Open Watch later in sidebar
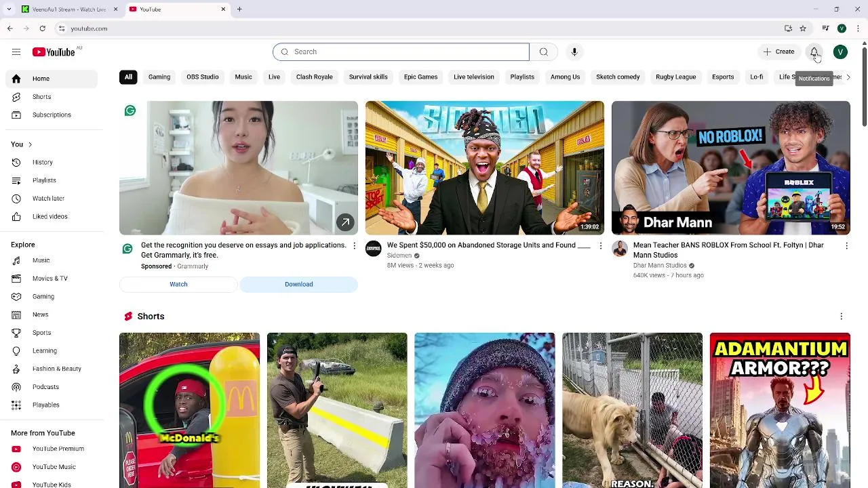Screen dimensions: 868x488 pyautogui.click(x=52, y=199)
